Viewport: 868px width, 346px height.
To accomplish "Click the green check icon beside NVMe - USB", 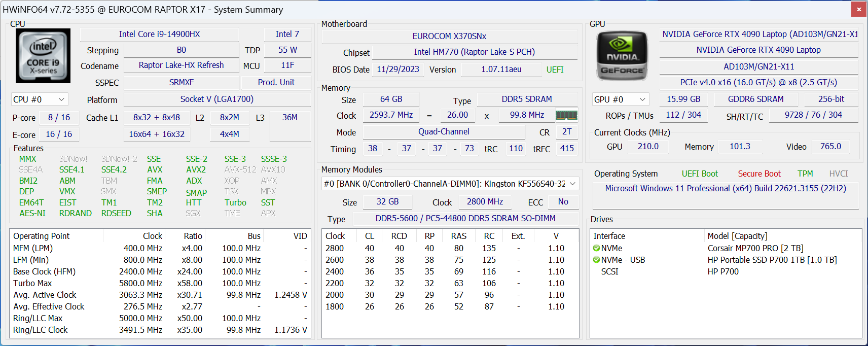I will pyautogui.click(x=596, y=260).
